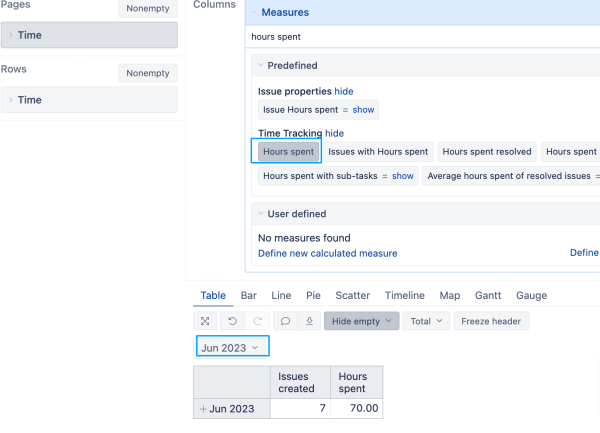
Task: Expand Jun 2023 row plus icon
Action: click(203, 409)
